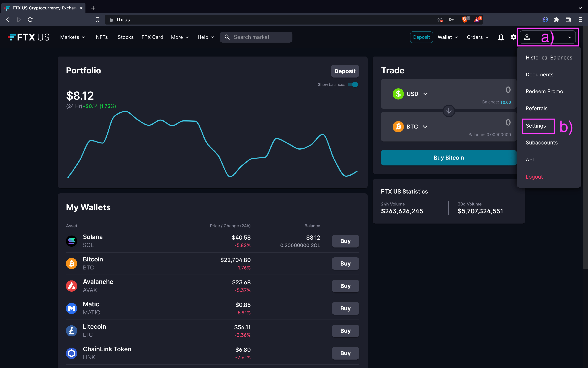588x368 pixels.
Task: Click the Buy Bitcoin button
Action: click(x=448, y=158)
